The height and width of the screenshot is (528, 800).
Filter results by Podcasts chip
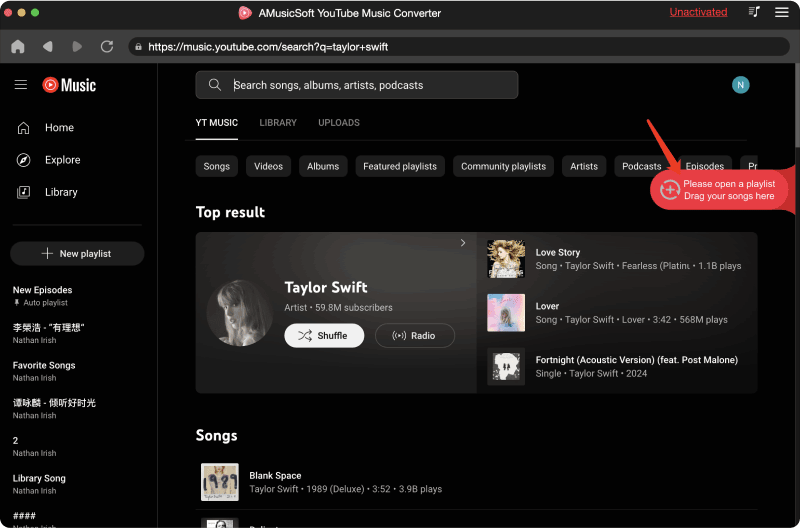click(x=641, y=166)
